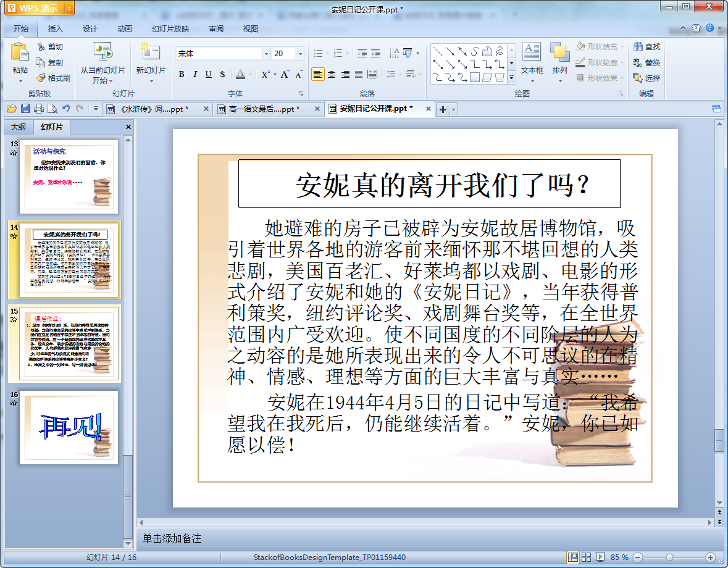The width and height of the screenshot is (728, 568).
Task: Click the notes field 单击添加备注
Action: [x=171, y=539]
